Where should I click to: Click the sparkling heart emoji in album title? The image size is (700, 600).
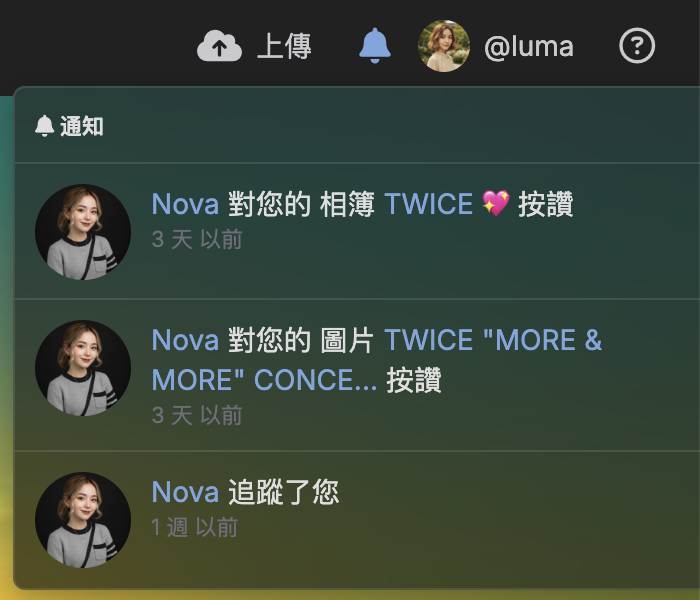(x=496, y=204)
